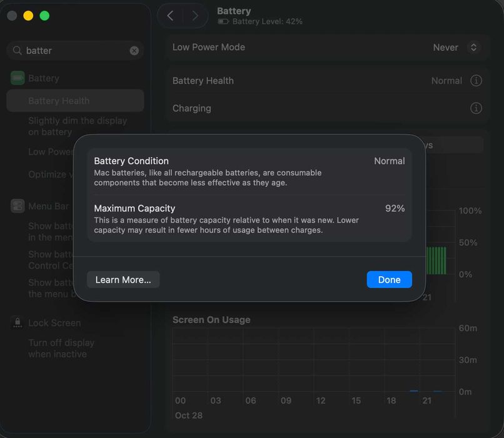Click the Maximum Capacity heading
This screenshot has width=504, height=438.
point(134,208)
